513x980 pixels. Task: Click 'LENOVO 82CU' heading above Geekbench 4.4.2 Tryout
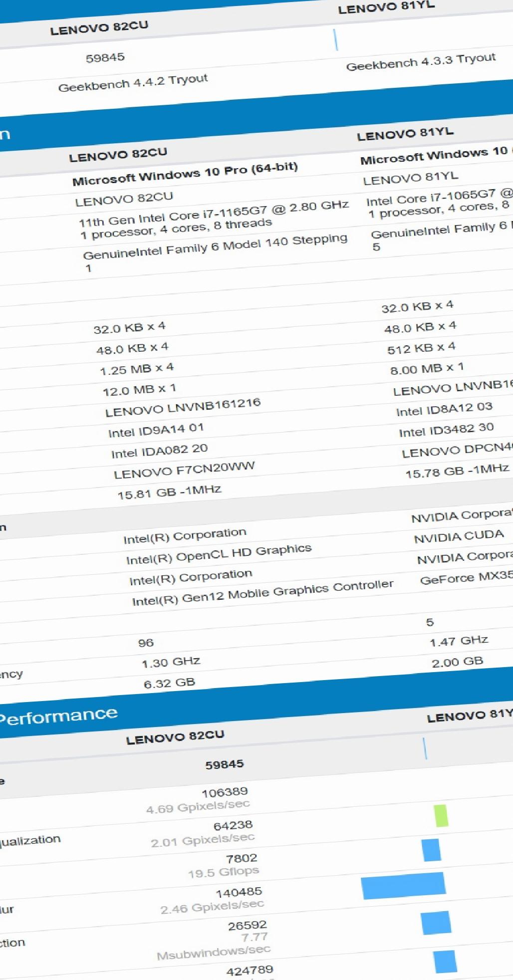99,27
